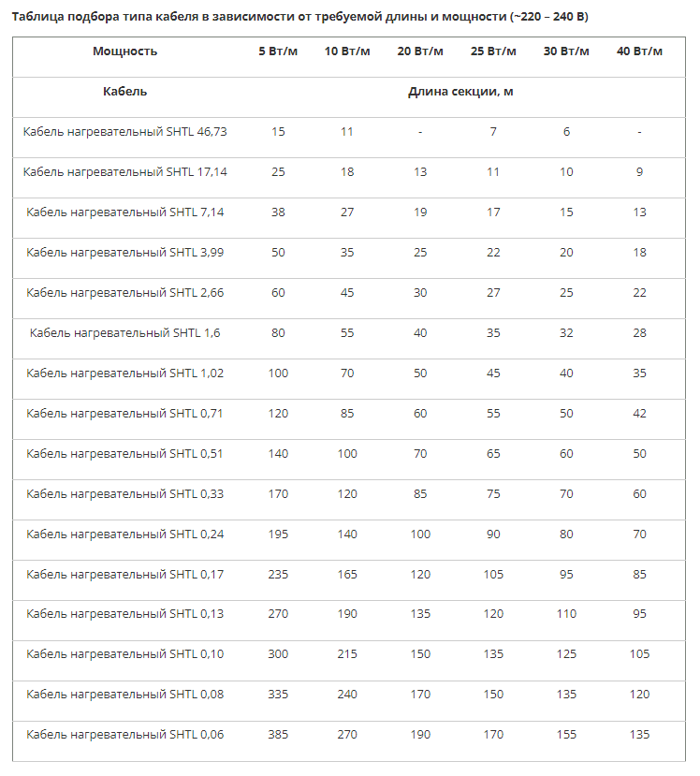The image size is (700, 776).
Task: Click the Кабель header cell
Action: coord(125,92)
